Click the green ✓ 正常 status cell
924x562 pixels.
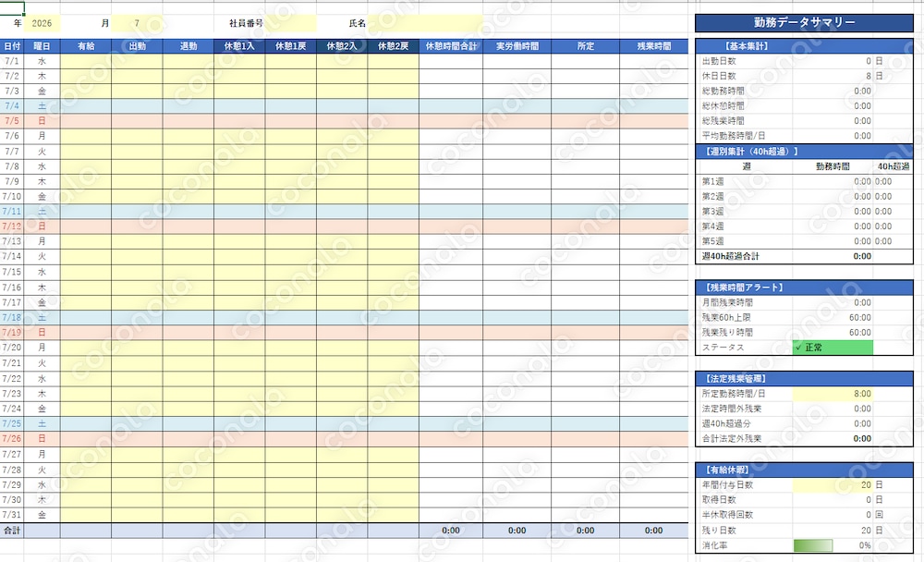pos(833,348)
